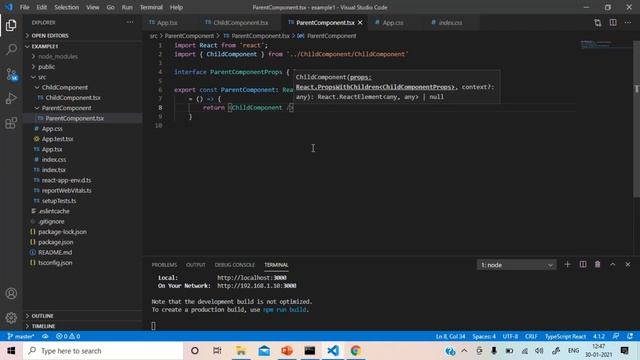Viewport: 640px width, 360px height.
Task: Open Task View on the taskbar
Action: 217,351
